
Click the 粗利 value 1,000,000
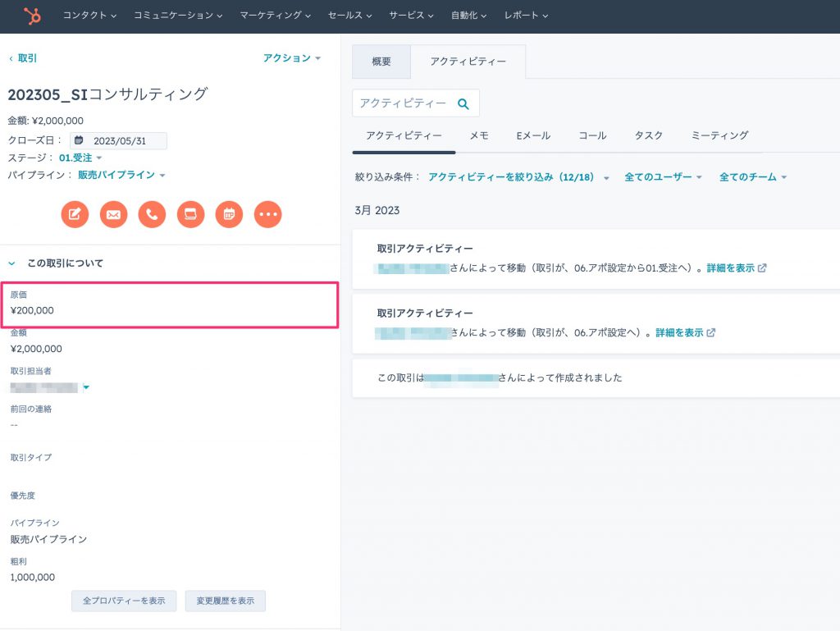pos(33,578)
